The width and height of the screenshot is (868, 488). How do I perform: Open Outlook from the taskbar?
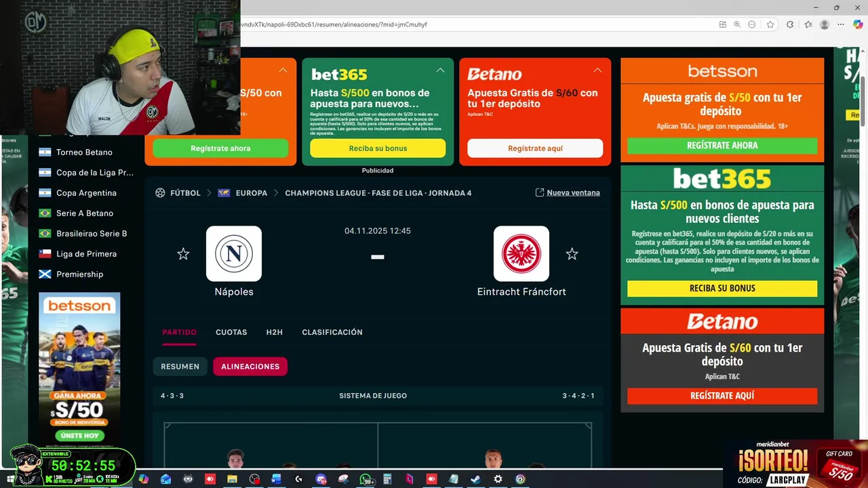pos(166,479)
